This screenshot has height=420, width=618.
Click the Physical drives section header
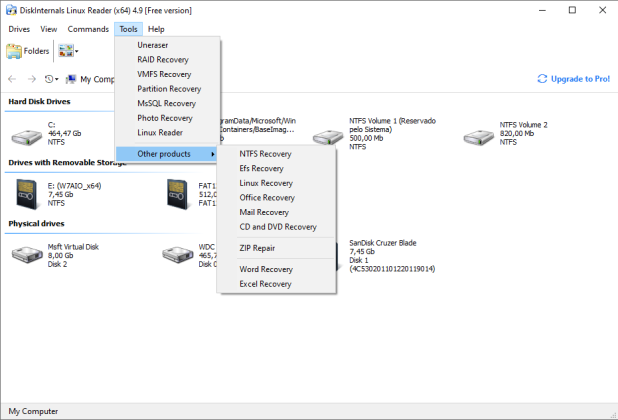point(36,223)
